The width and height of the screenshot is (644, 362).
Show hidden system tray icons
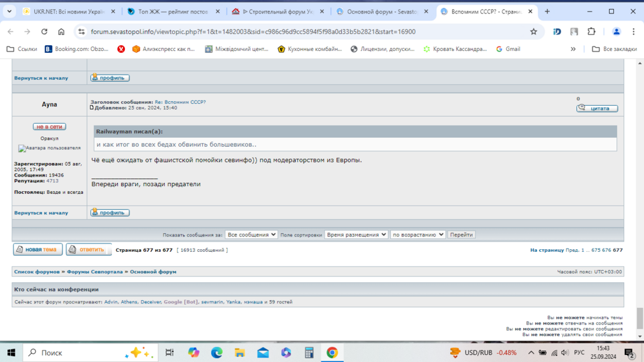click(531, 352)
